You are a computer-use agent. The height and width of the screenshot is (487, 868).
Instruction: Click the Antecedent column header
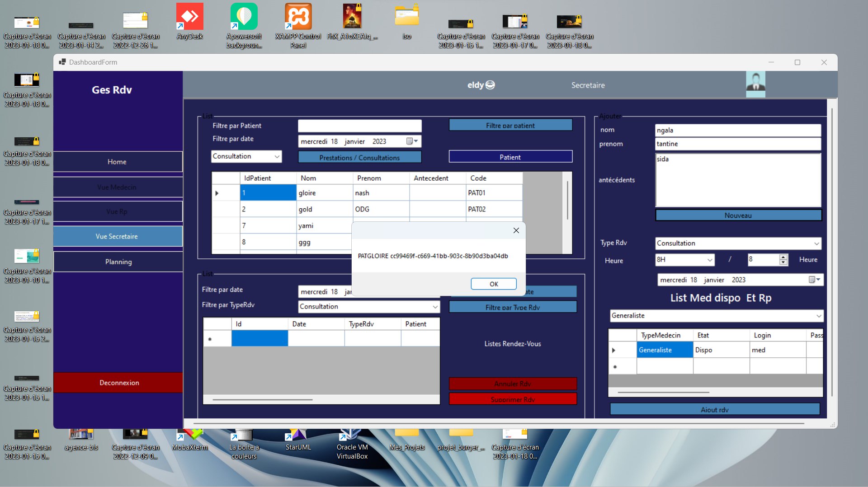(438, 178)
